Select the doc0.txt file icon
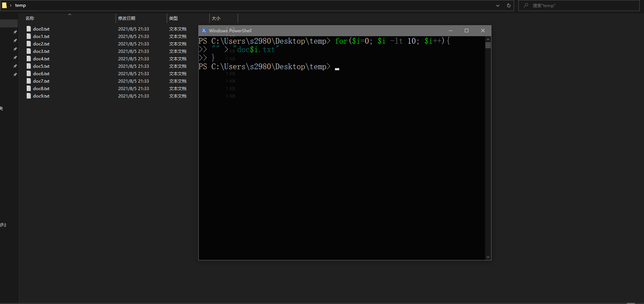The width and height of the screenshot is (644, 304). coord(29,29)
